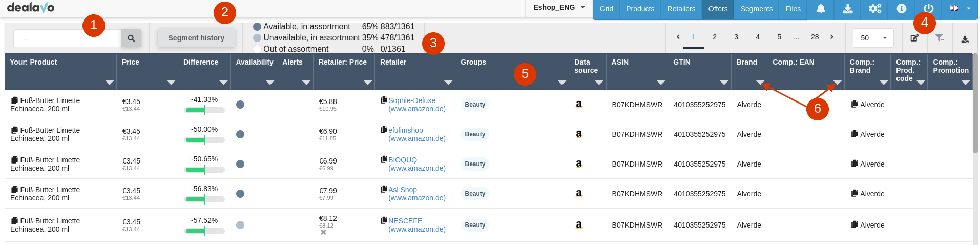Viewport: 980px width, 245px height.
Task: Open the info circle icon
Action: coord(902,9)
